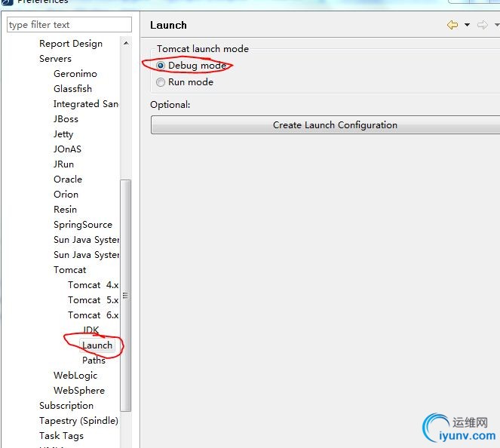Open JRun server preferences
This screenshot has height=448, width=500.
(x=64, y=164)
